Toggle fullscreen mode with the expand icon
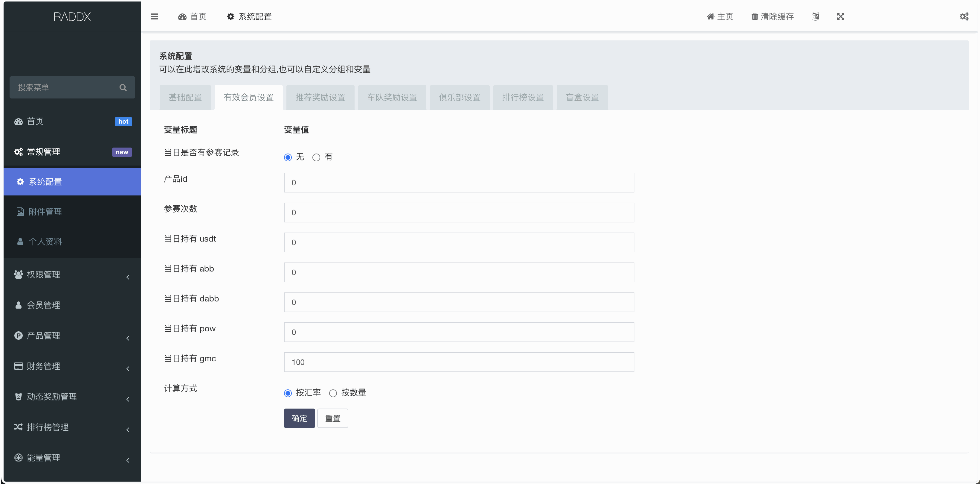The height and width of the screenshot is (484, 980). pyautogui.click(x=841, y=16)
